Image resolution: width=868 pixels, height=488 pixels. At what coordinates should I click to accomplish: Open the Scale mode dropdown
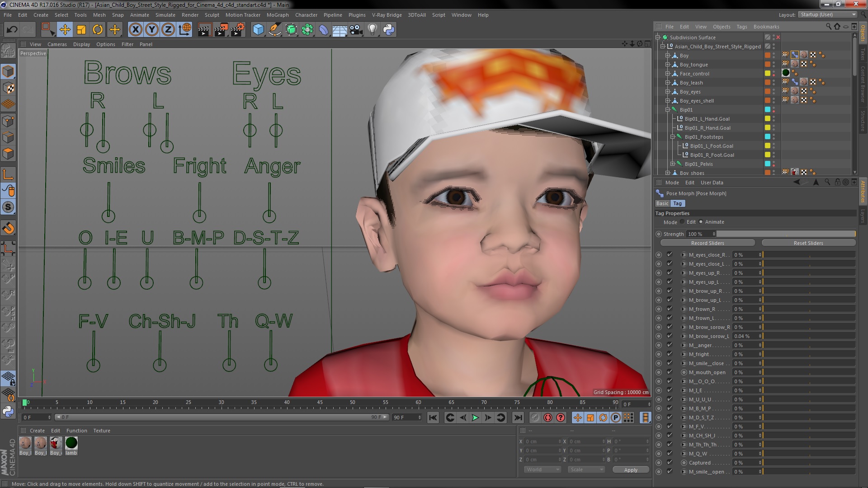[586, 470]
